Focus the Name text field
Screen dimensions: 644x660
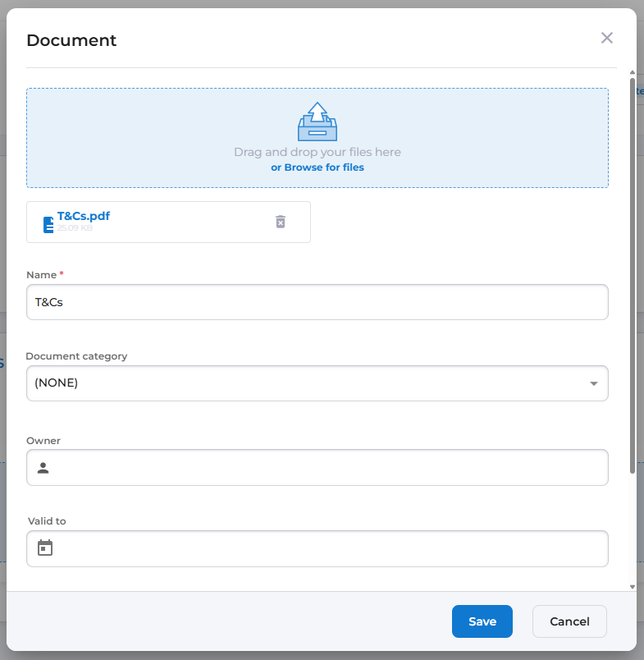point(317,302)
